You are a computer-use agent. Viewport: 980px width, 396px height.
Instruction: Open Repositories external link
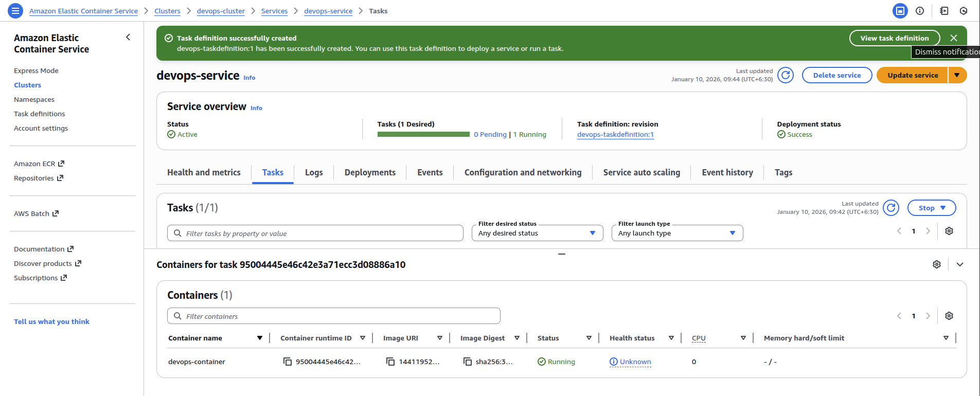(x=39, y=178)
